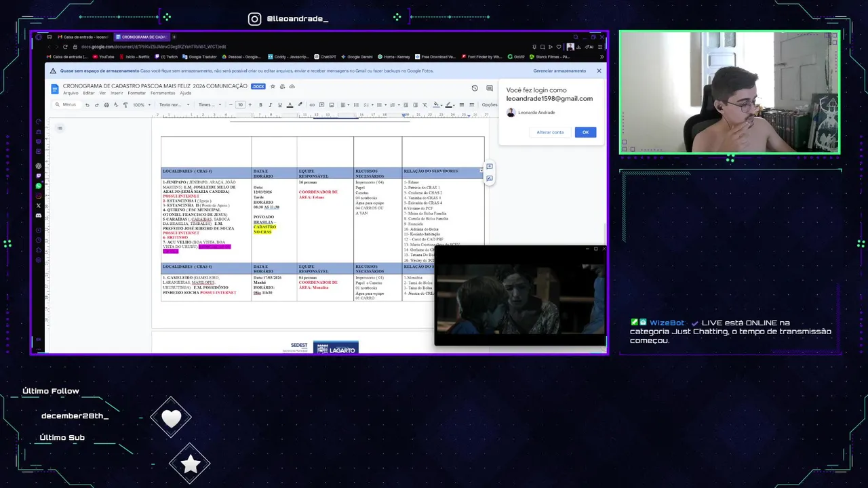The height and width of the screenshot is (488, 868).
Task: Dismiss the storage warning banner
Action: 599,70
